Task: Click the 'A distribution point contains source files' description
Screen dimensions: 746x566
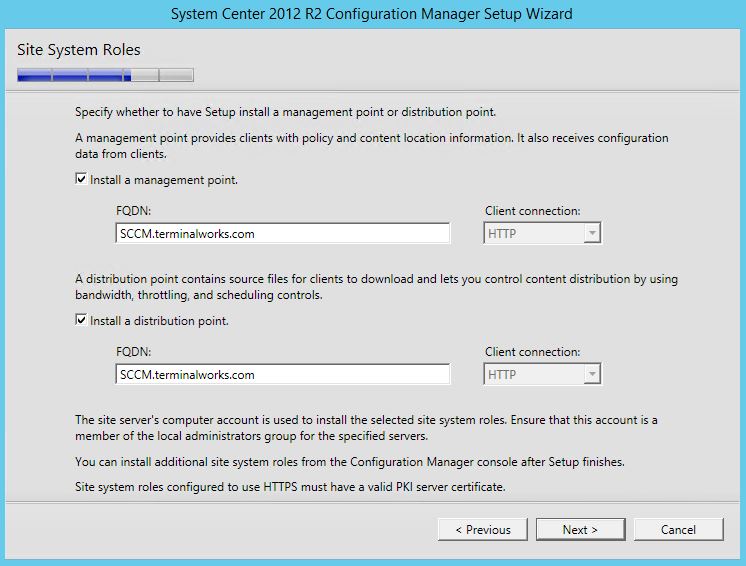Action: pos(376,287)
